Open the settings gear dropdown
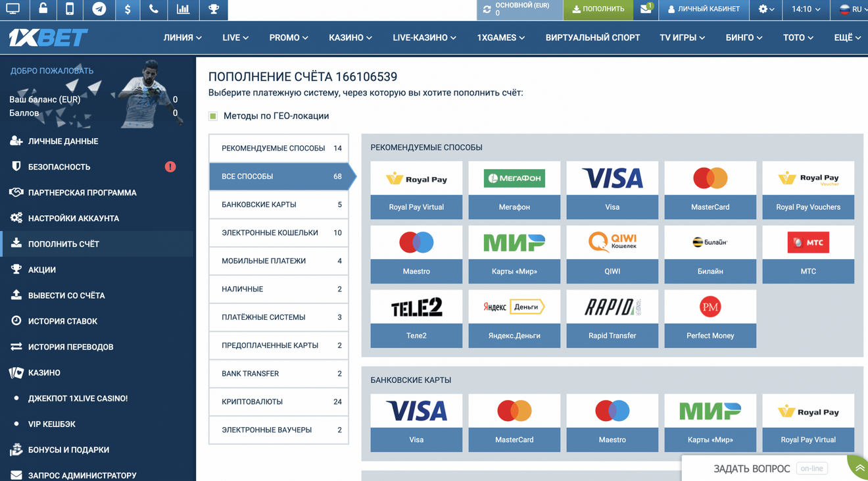 click(763, 10)
